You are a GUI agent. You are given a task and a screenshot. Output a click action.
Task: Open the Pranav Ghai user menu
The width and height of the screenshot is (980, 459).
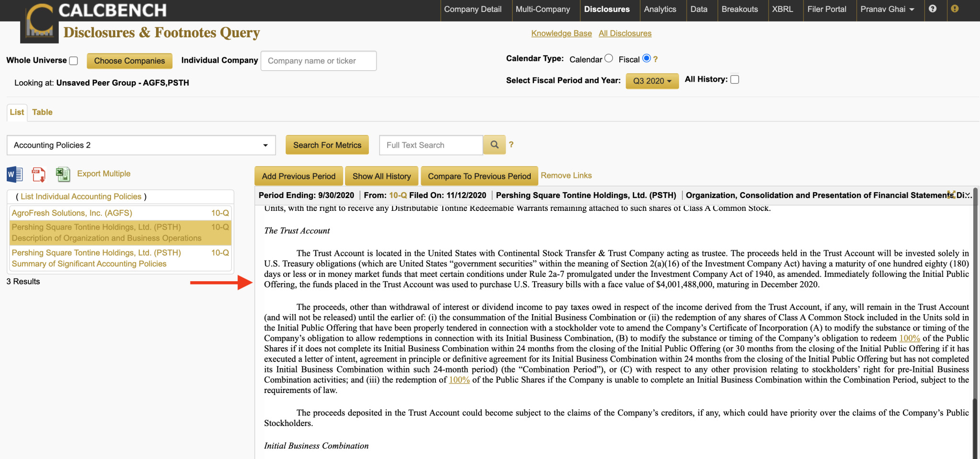tap(887, 9)
